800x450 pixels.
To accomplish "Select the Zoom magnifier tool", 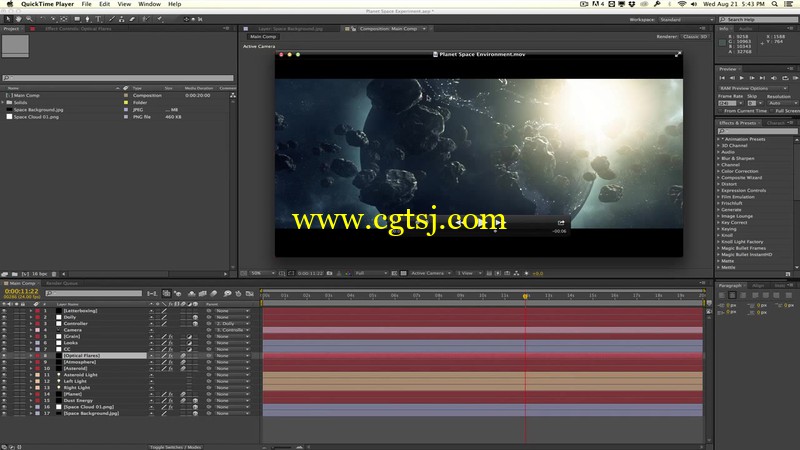I will click(29, 19).
